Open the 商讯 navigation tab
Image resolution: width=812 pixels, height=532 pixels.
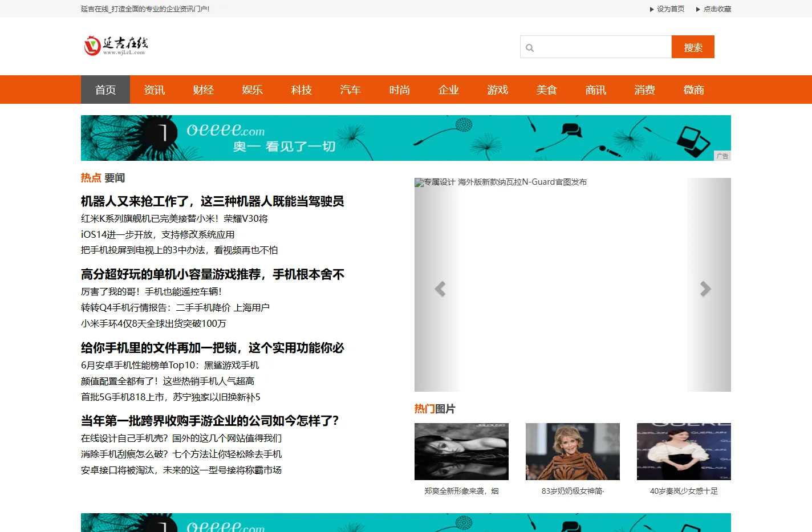(596, 90)
